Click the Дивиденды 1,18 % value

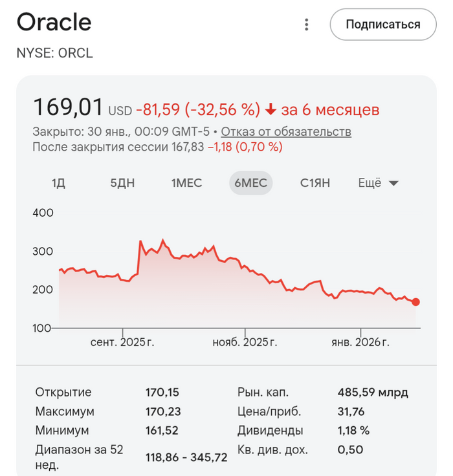(x=353, y=430)
